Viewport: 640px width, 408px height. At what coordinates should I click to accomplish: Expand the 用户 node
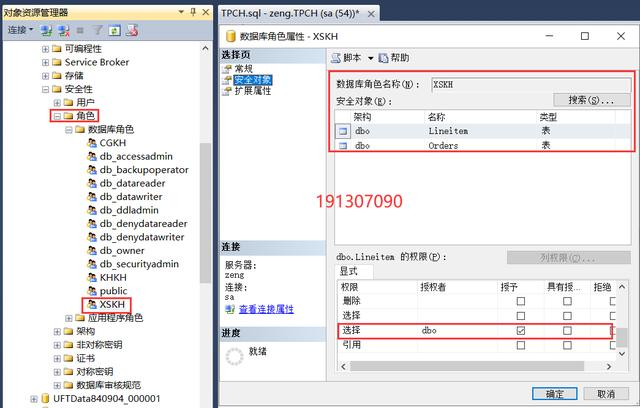[57, 103]
